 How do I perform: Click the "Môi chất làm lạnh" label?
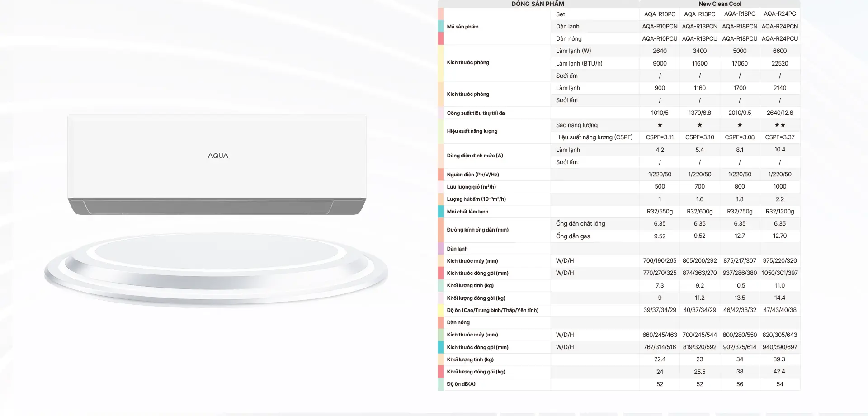pos(467,212)
